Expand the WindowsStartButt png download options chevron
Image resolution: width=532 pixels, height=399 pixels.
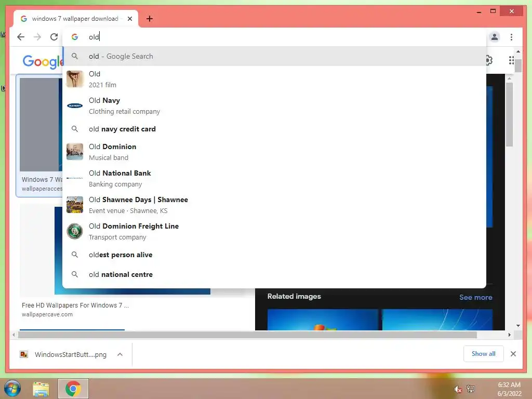pos(120,354)
